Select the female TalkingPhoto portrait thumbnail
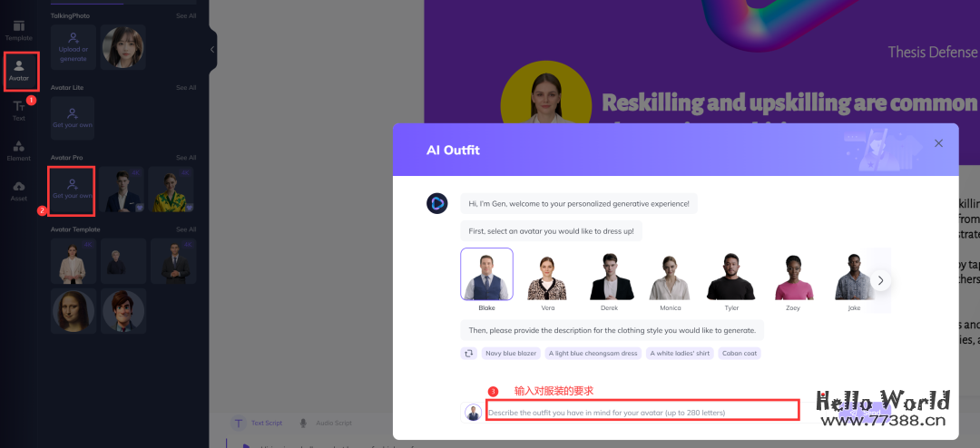Screen dimensions: 980x448 [123, 47]
